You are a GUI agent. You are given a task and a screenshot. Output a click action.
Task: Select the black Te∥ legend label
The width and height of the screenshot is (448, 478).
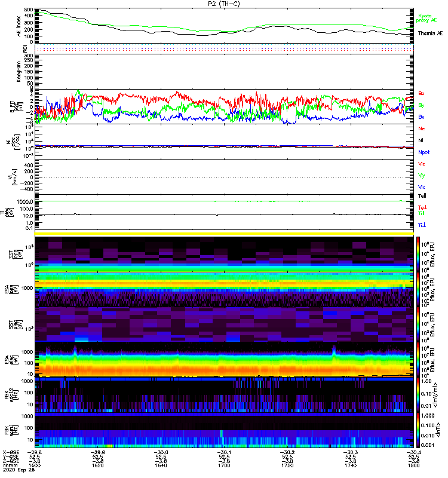422,196
